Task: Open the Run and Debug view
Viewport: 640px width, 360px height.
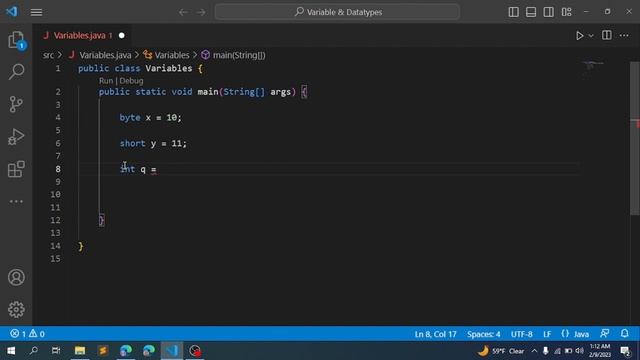Action: coord(16,137)
